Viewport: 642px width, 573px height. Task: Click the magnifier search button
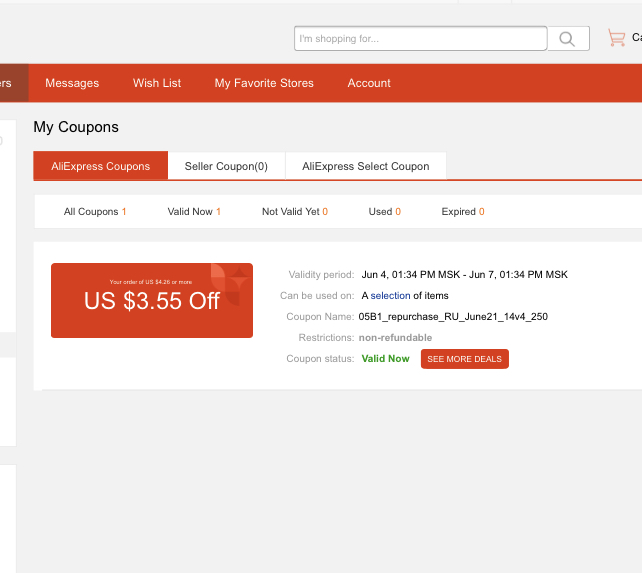pos(568,39)
